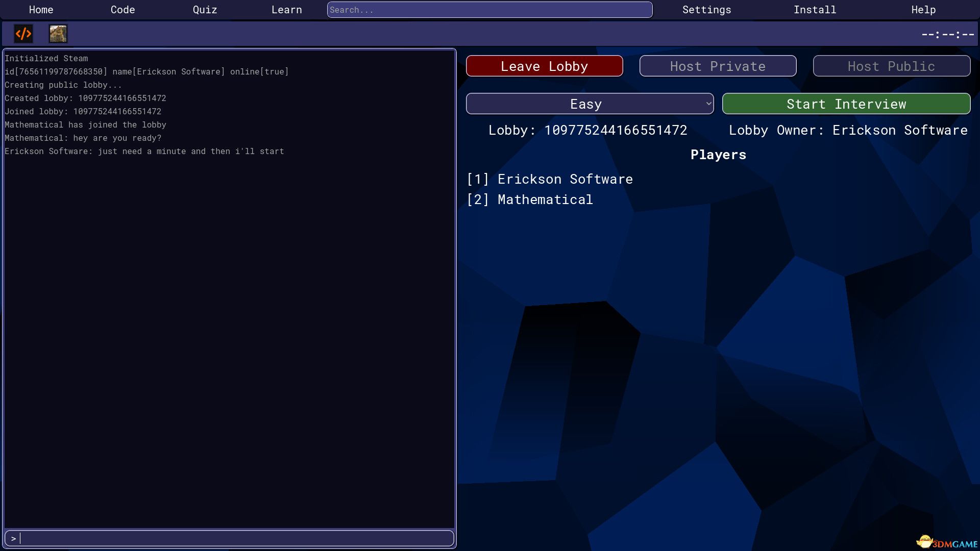Click the Install menu item
The image size is (980, 551).
pyautogui.click(x=815, y=10)
